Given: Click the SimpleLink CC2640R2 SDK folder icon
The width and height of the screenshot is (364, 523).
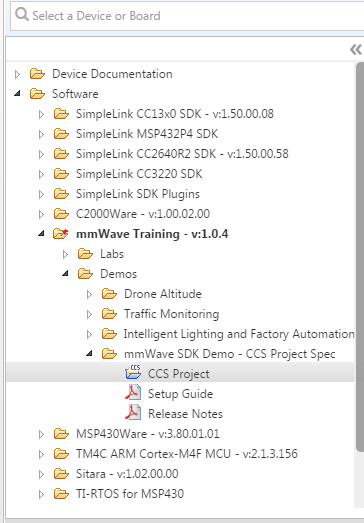Looking at the screenshot, I should [61, 154].
